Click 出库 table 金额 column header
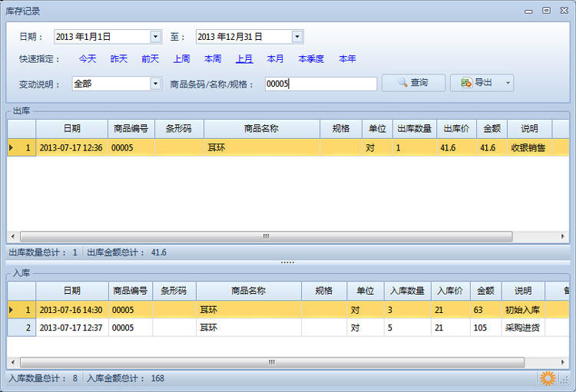Image resolution: width=576 pixels, height=392 pixels. [492, 129]
